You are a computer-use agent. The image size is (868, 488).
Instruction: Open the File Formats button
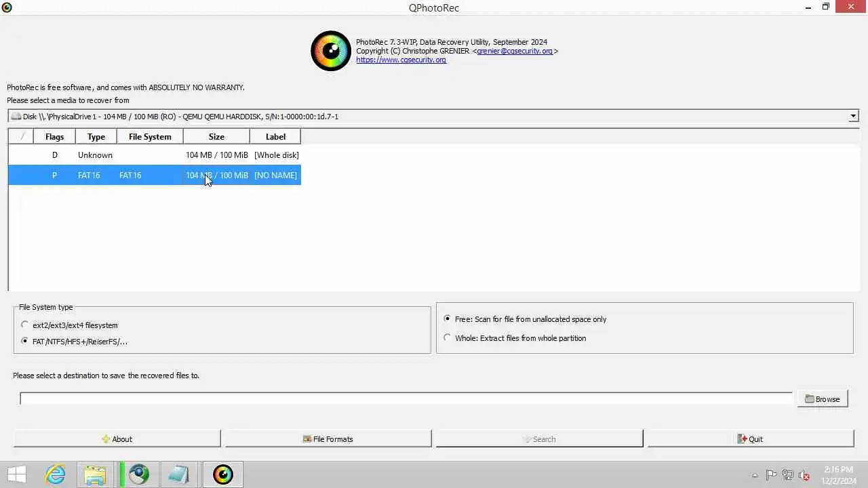pos(328,439)
